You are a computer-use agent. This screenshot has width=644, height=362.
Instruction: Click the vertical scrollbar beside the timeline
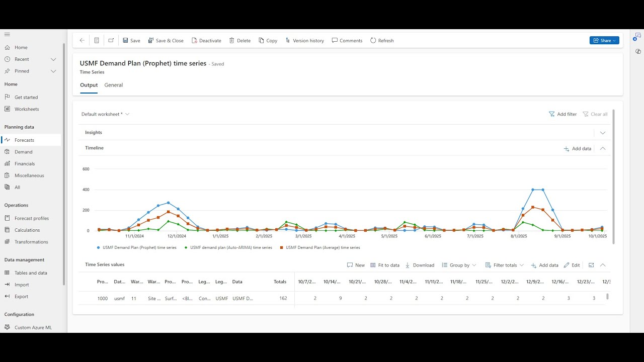tap(613, 176)
